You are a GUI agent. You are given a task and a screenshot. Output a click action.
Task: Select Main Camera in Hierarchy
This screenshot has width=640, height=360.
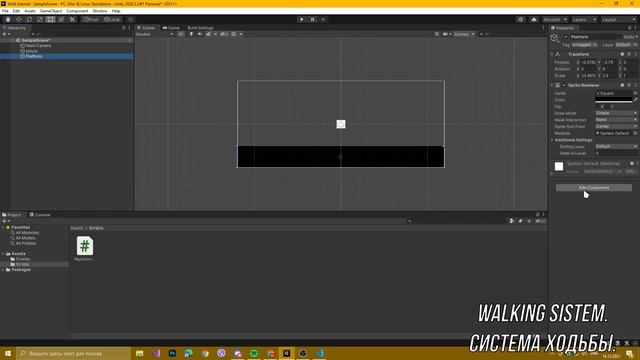(x=38, y=46)
